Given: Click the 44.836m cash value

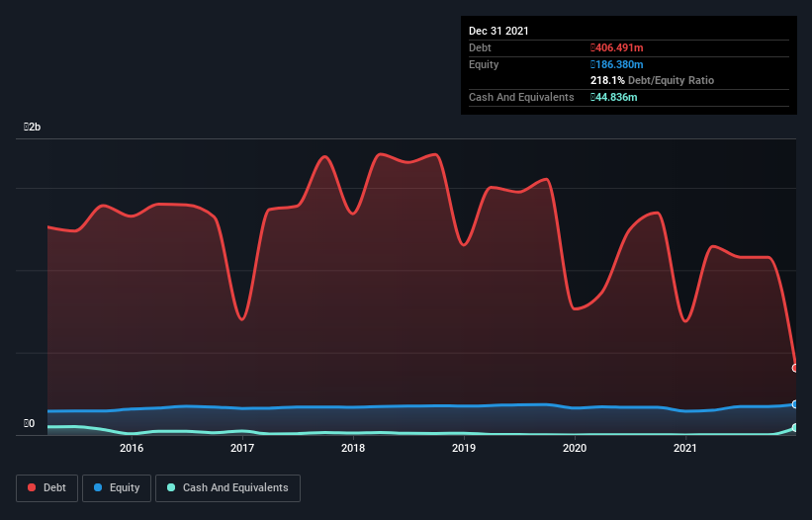Looking at the screenshot, I should 613,97.
